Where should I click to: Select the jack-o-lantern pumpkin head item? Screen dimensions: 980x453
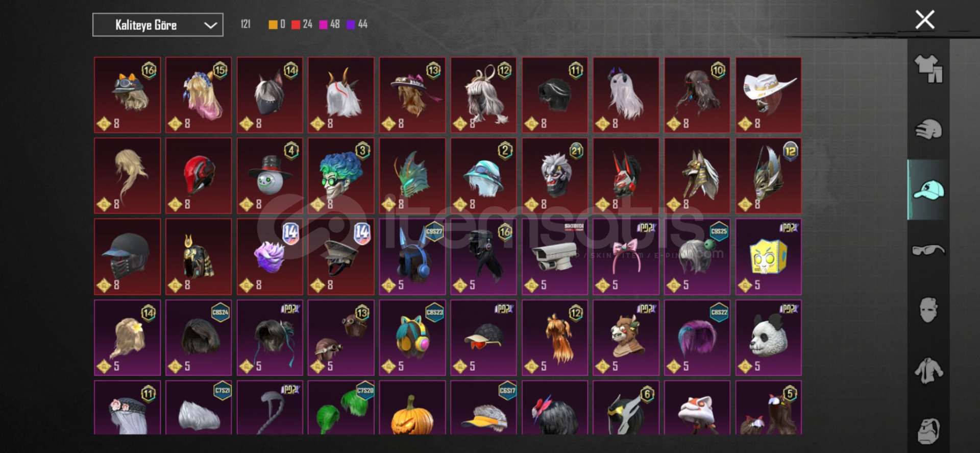point(412,408)
